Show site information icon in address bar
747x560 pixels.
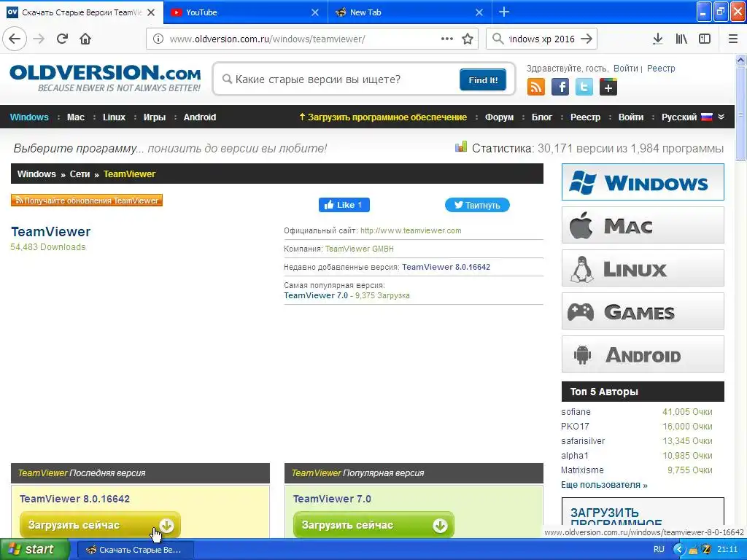pyautogui.click(x=158, y=39)
